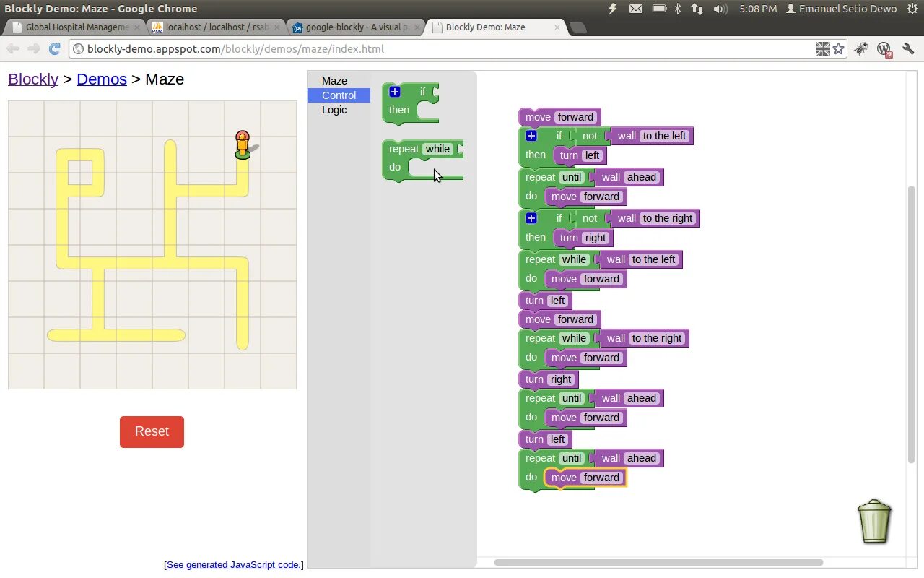Click plus icon on 'if not wall to the right' block
This screenshot has width=924, height=578.
pos(531,218)
